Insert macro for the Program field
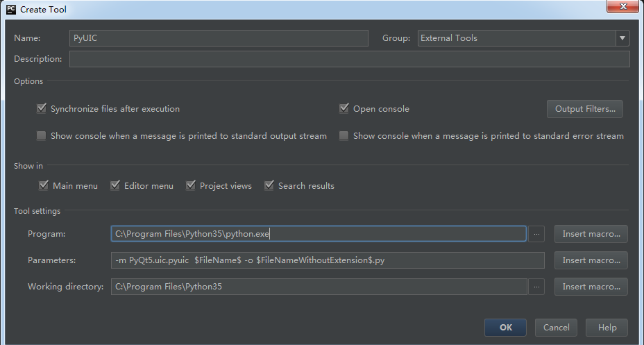Viewport: 644px width, 345px height. pos(591,234)
